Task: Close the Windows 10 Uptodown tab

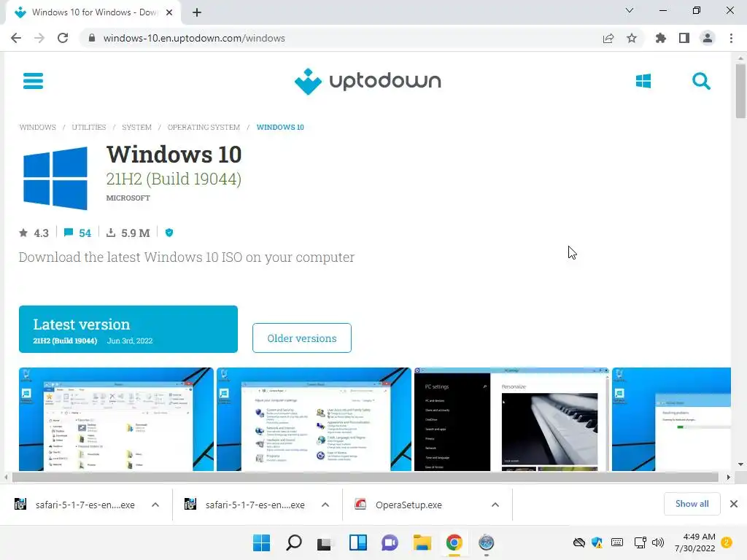Action: point(169,12)
